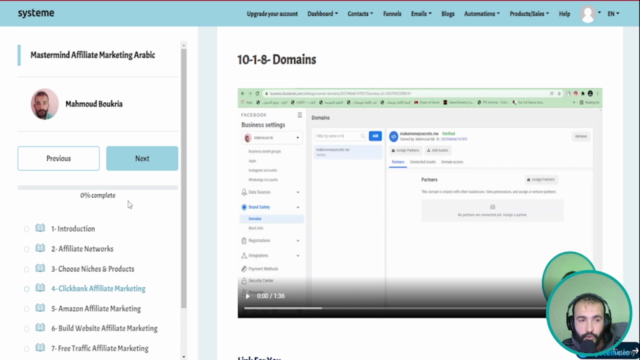This screenshot has width=640, height=360.
Task: Click the systeme logo
Action: tap(36, 13)
